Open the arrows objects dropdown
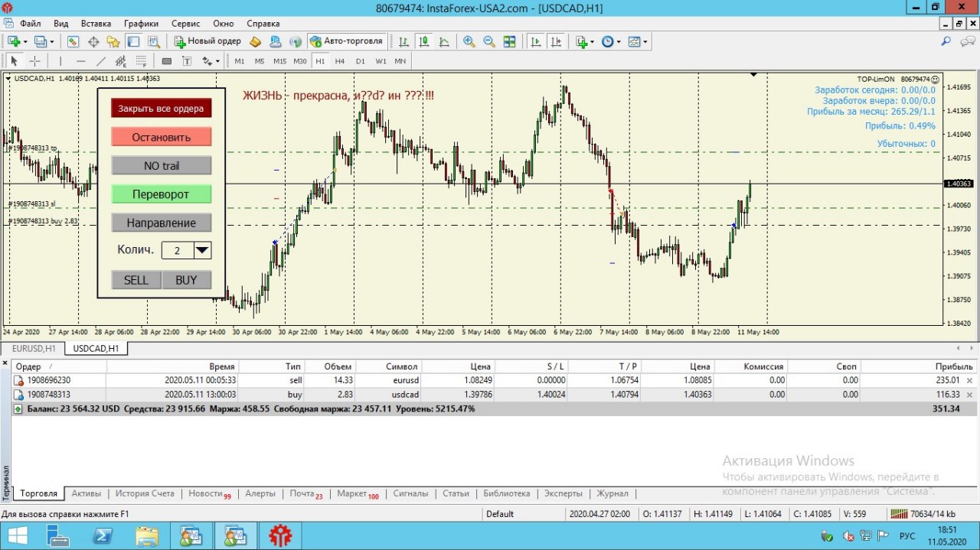Image resolution: width=980 pixels, height=550 pixels. click(x=217, y=61)
